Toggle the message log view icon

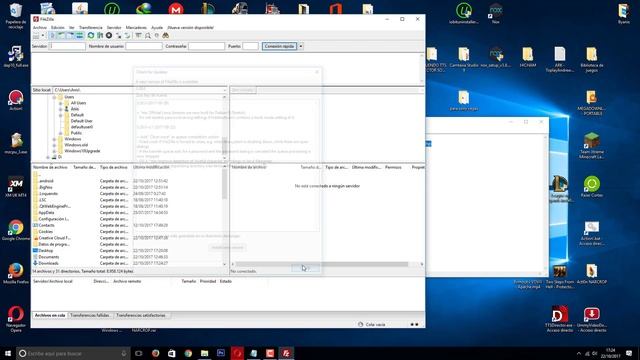pyautogui.click(x=52, y=36)
